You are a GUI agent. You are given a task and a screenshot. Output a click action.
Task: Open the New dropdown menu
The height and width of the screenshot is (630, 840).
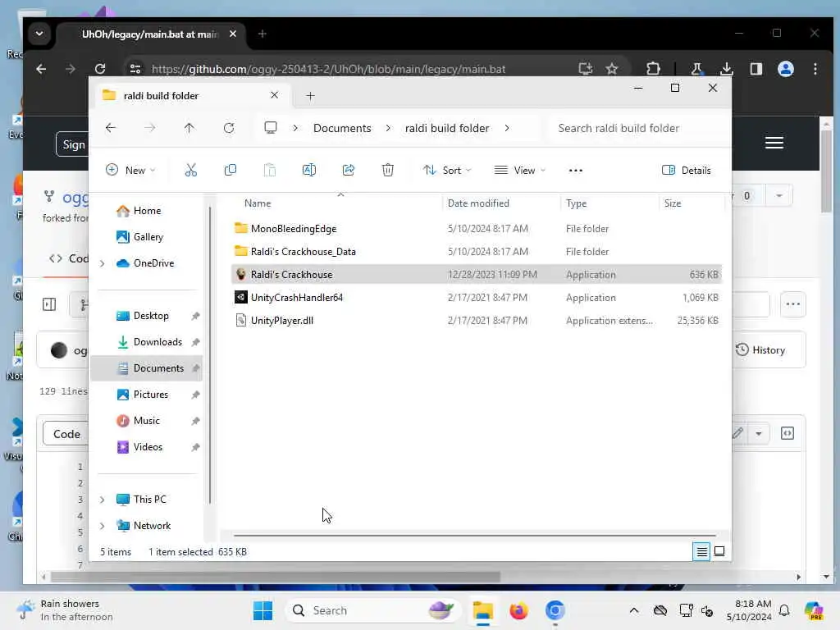click(130, 171)
